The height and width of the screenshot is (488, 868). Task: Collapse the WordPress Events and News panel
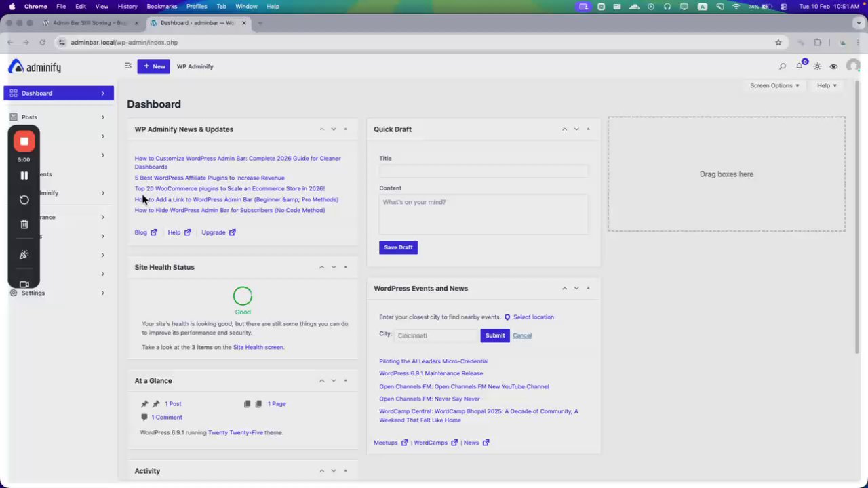click(x=588, y=289)
